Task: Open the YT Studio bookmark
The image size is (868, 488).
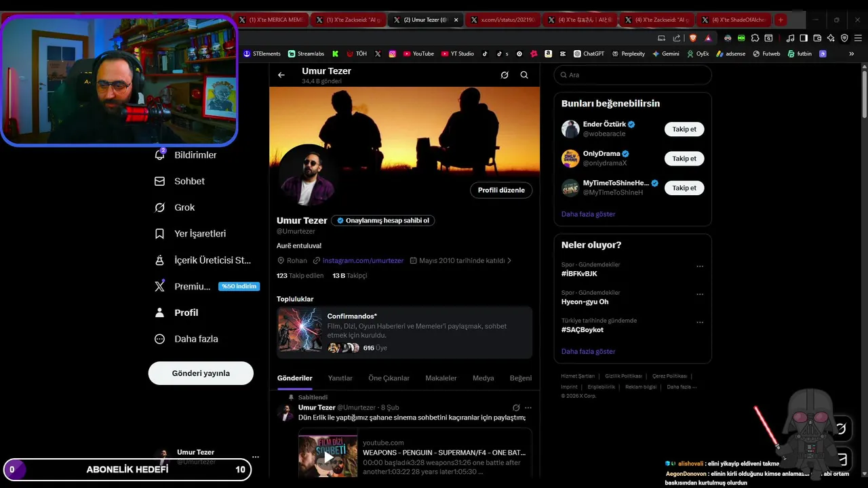Action: pyautogui.click(x=458, y=54)
